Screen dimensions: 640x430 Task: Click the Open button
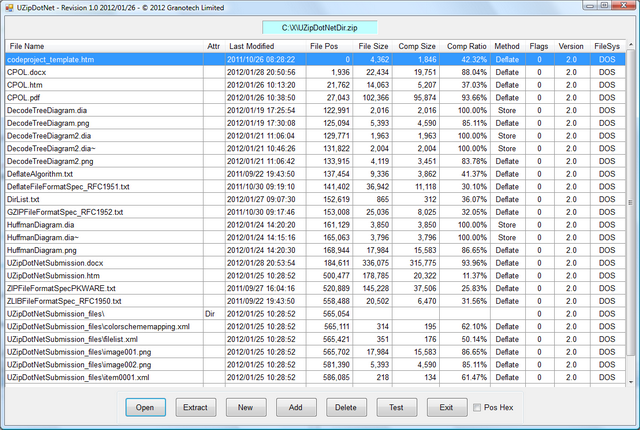coord(145,407)
